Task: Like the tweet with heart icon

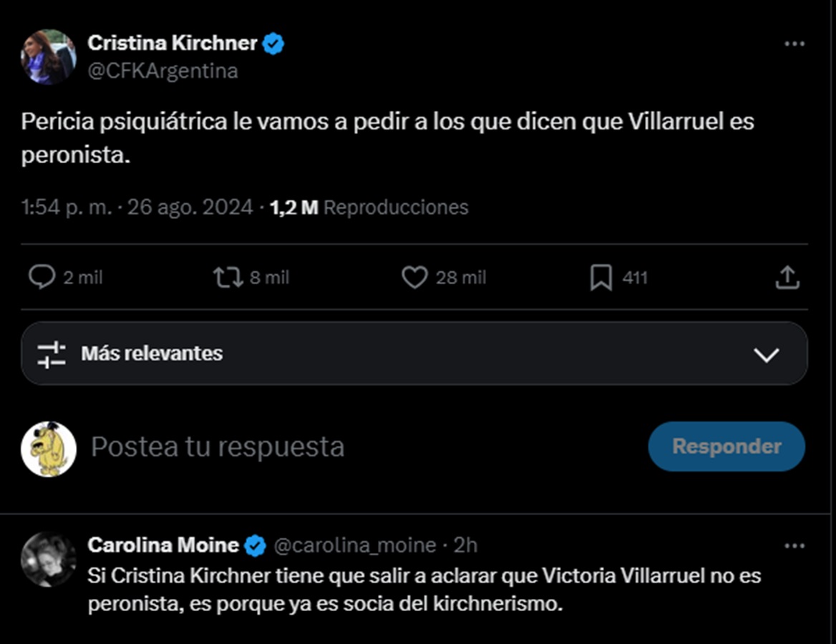Action: coord(414,277)
